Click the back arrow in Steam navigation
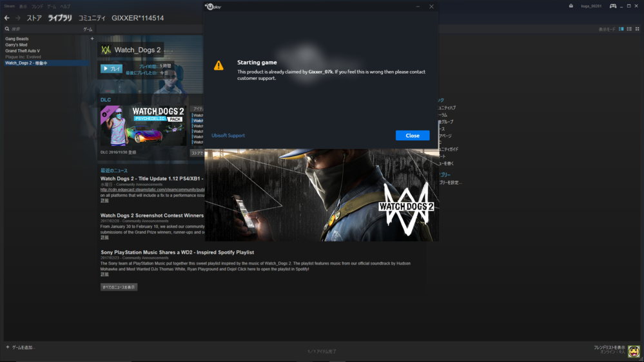This screenshot has width=644, height=362. (7, 18)
